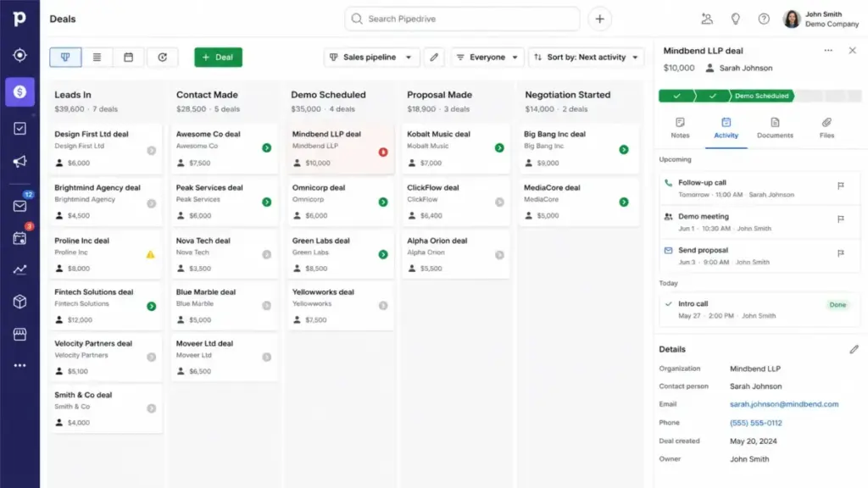The image size is (868, 488).
Task: Open the Pipedrive logo home
Action: pyautogui.click(x=19, y=19)
